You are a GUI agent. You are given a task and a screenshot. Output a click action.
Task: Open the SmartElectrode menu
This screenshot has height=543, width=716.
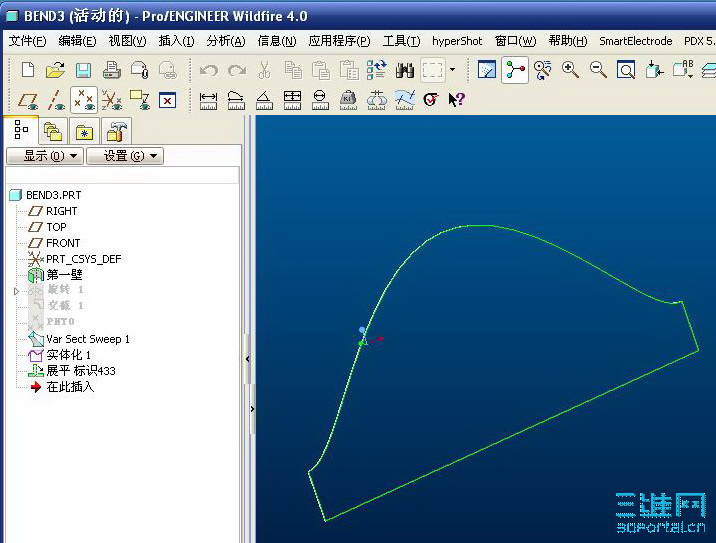(636, 41)
